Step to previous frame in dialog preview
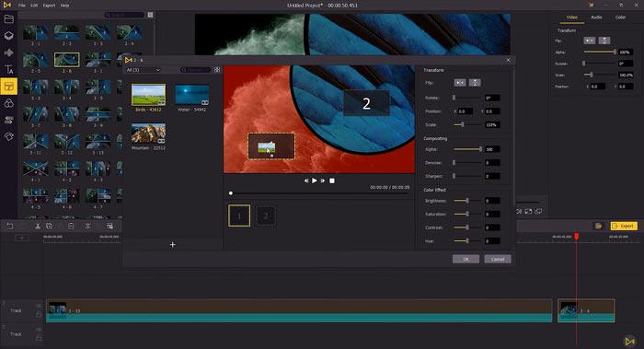The height and width of the screenshot is (349, 644). tap(306, 180)
